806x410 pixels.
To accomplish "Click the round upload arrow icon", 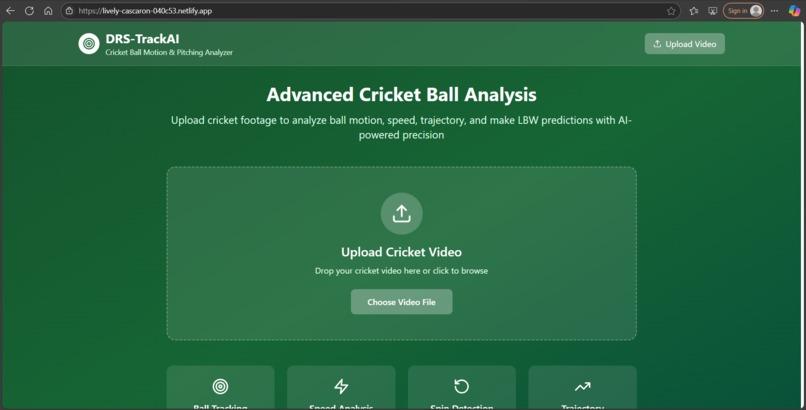I will (401, 214).
